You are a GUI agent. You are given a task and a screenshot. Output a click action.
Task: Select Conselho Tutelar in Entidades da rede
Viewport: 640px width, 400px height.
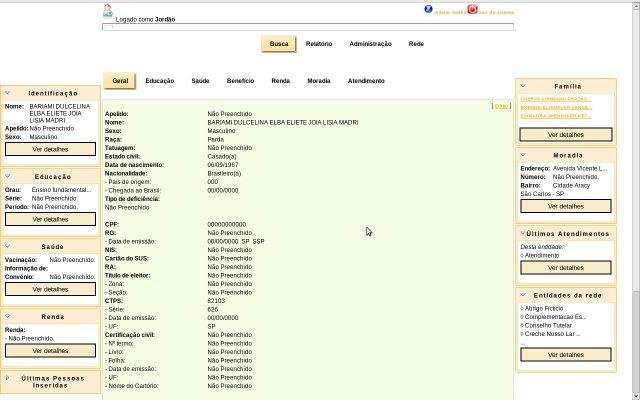[x=548, y=325]
